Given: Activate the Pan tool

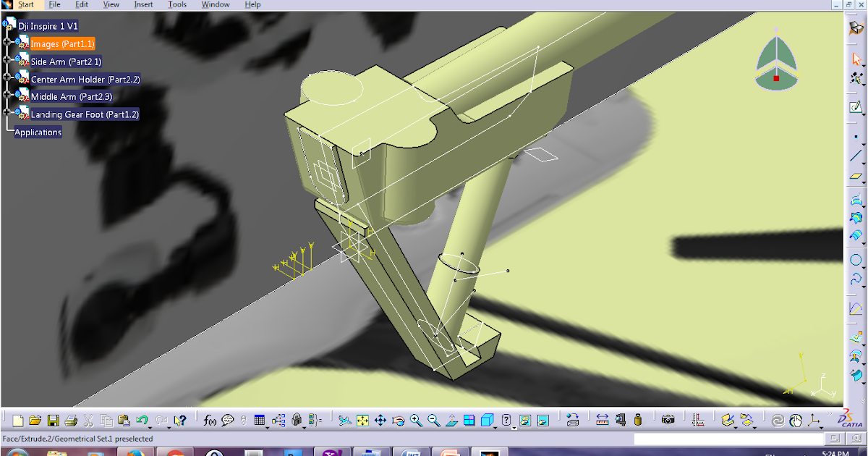Looking at the screenshot, I should [380, 418].
